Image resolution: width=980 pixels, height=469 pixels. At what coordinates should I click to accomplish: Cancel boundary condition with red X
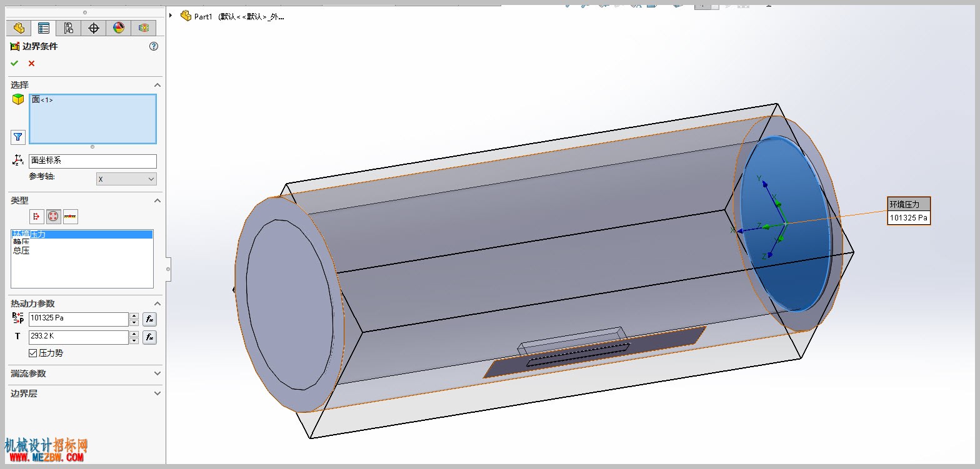pyautogui.click(x=31, y=63)
